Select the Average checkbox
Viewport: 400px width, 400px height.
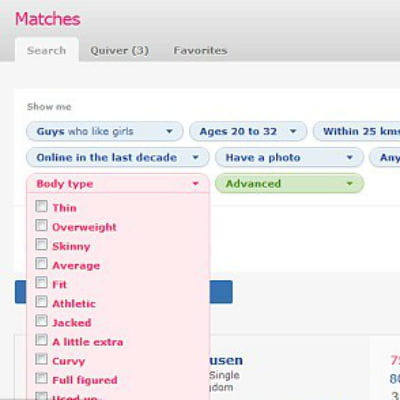coord(41,263)
